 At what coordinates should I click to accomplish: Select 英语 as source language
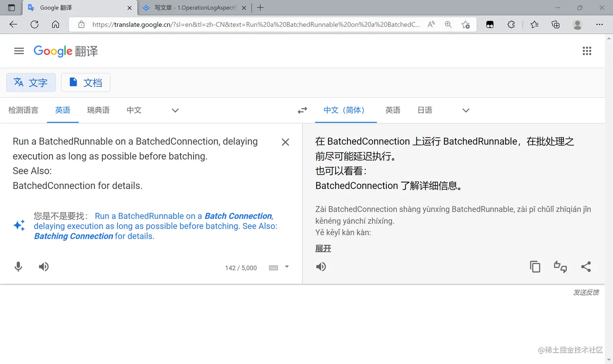click(63, 110)
